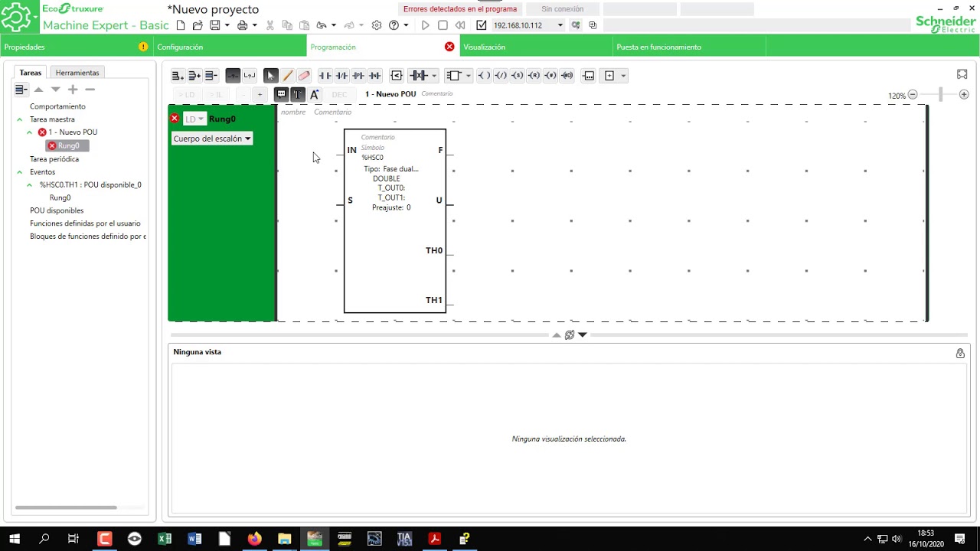Image resolution: width=980 pixels, height=551 pixels.
Task: Open the print options dropdown arrow
Action: click(255, 25)
